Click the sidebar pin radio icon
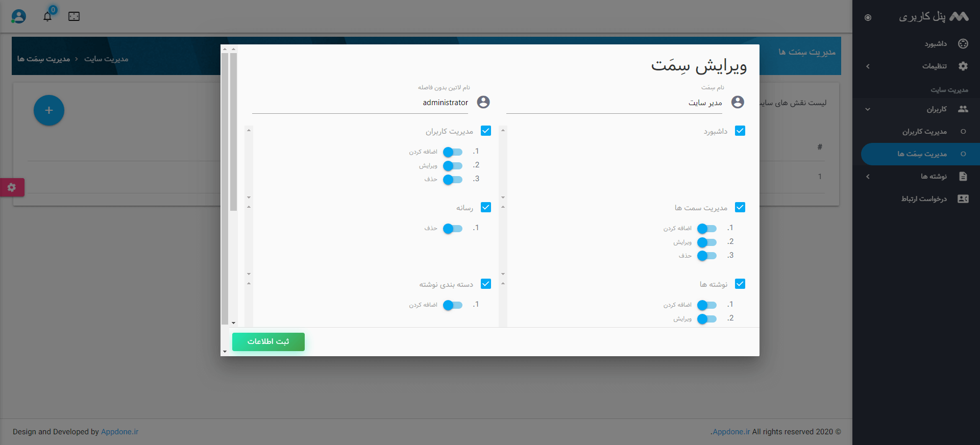 pos(868,17)
